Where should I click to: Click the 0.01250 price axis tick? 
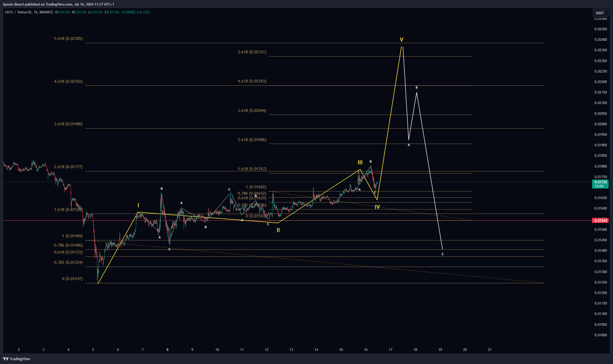point(601,282)
